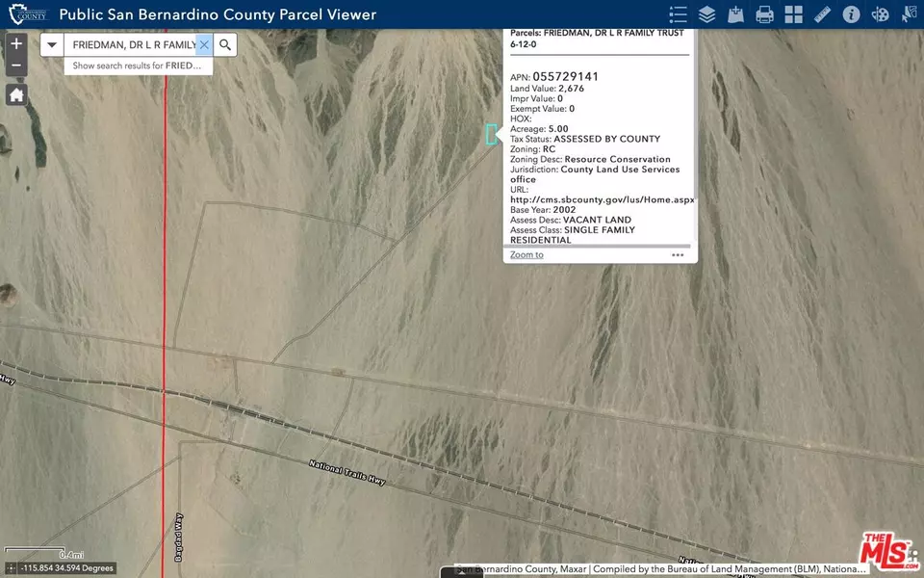The height and width of the screenshot is (578, 924).
Task: Click the Zoom to link in popup
Action: [x=526, y=254]
